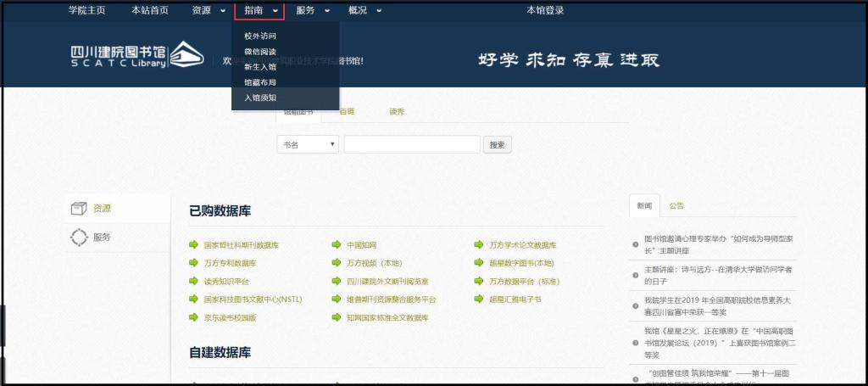Open the 本馆登录 login link
This screenshot has height=386, width=868.
pyautogui.click(x=545, y=10)
